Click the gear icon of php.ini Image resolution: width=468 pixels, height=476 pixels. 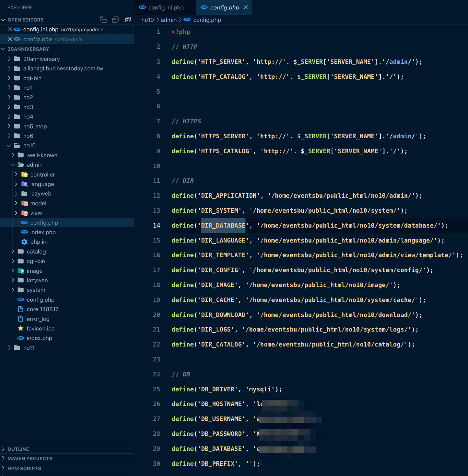(24, 241)
